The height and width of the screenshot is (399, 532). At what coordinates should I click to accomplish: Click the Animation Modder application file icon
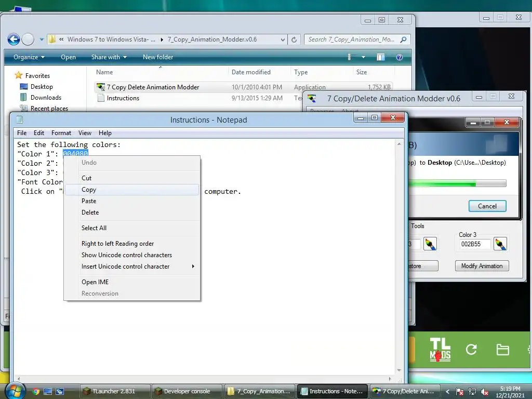pos(101,87)
